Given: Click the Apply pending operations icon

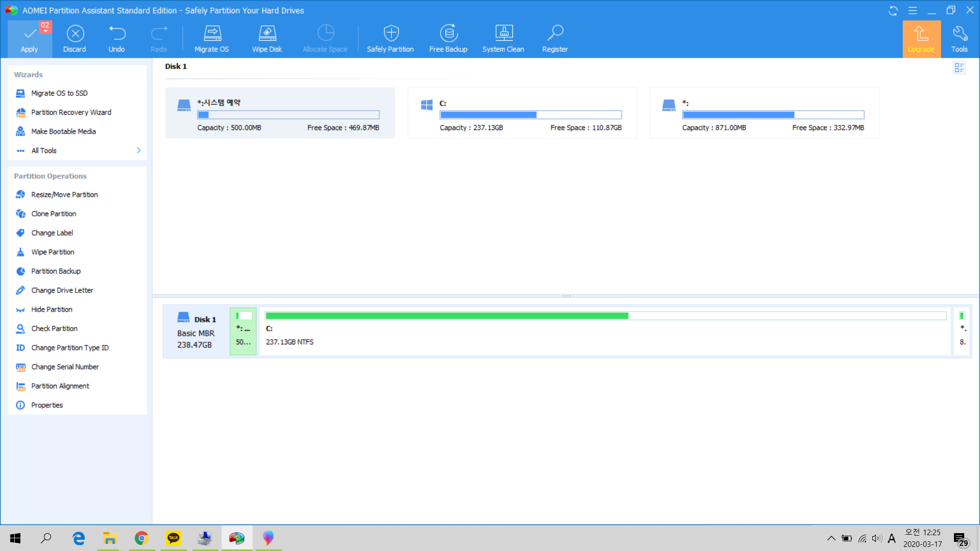Looking at the screenshot, I should pos(30,34).
